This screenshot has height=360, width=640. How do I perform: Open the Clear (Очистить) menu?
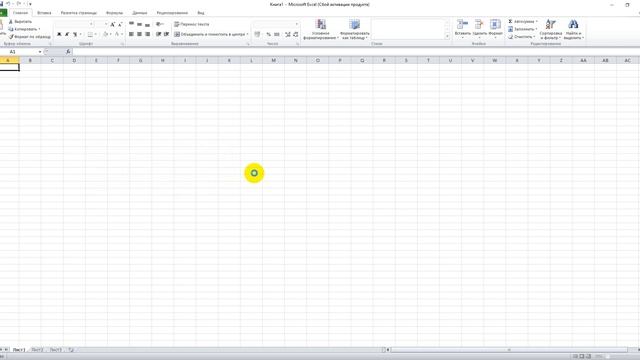pyautogui.click(x=521, y=37)
